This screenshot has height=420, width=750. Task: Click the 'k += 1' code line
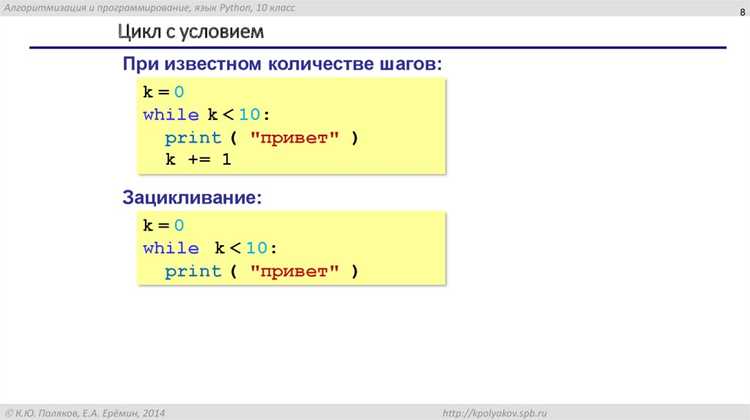198,159
